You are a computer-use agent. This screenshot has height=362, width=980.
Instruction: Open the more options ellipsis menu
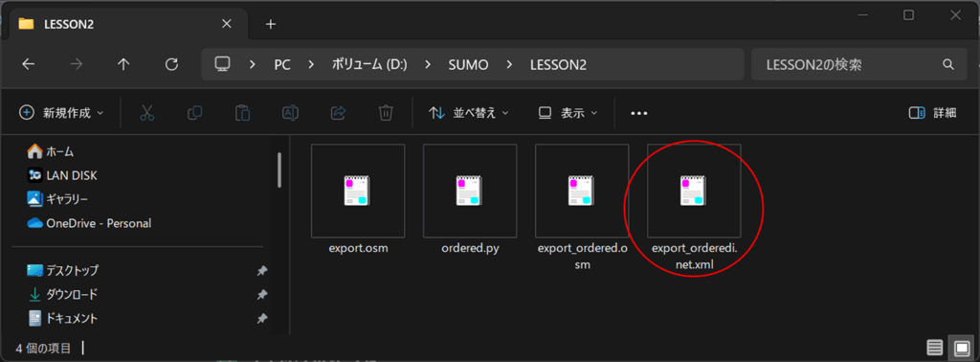(638, 113)
